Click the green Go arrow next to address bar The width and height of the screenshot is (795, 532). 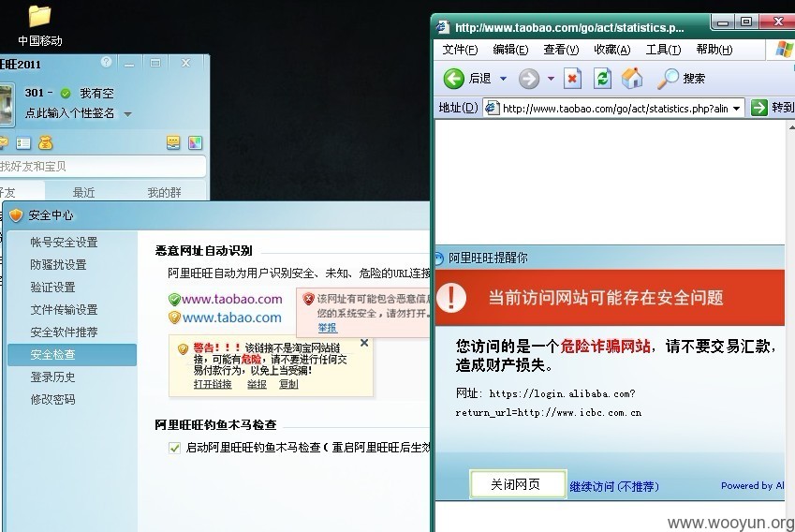click(x=759, y=108)
